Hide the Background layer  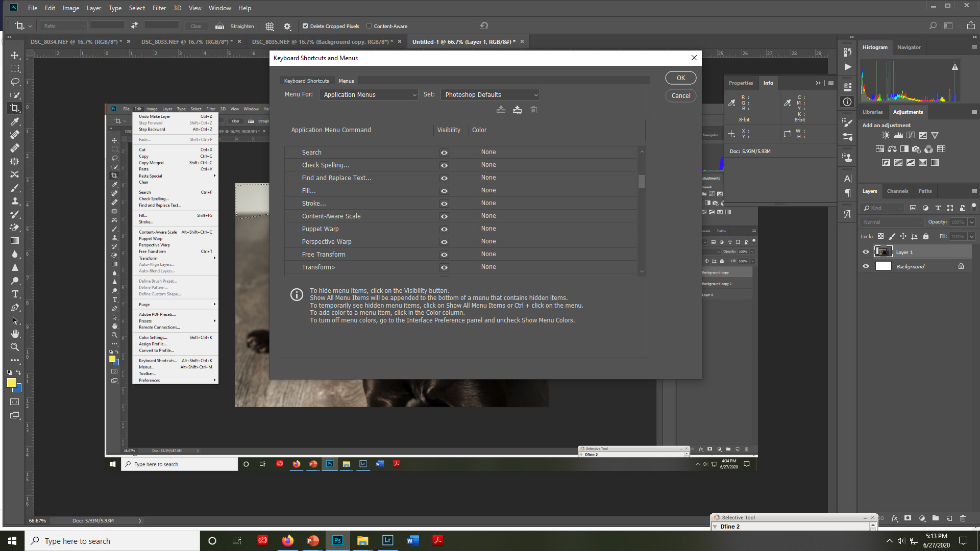click(x=866, y=266)
